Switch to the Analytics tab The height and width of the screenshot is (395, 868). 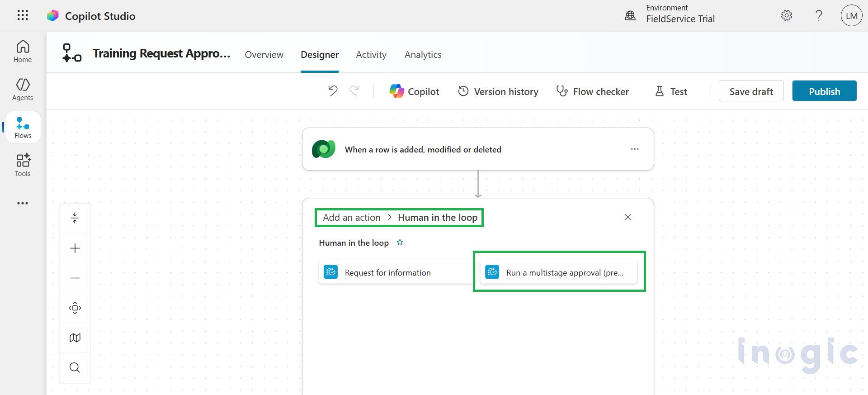pos(423,54)
